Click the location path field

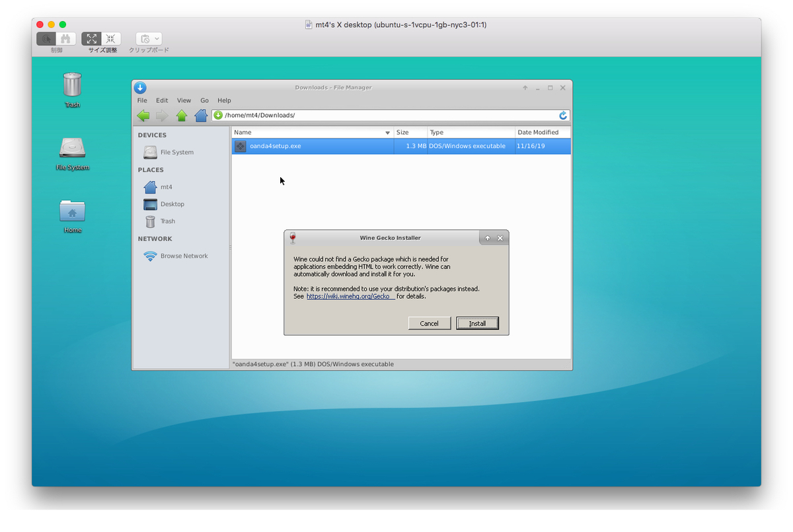click(390, 115)
